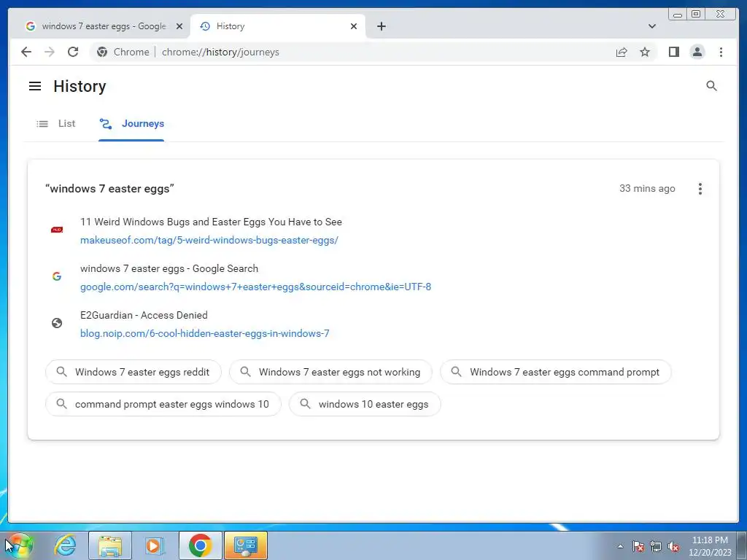The image size is (747, 560).
Task: Open the Chrome side panel
Action: 673,52
